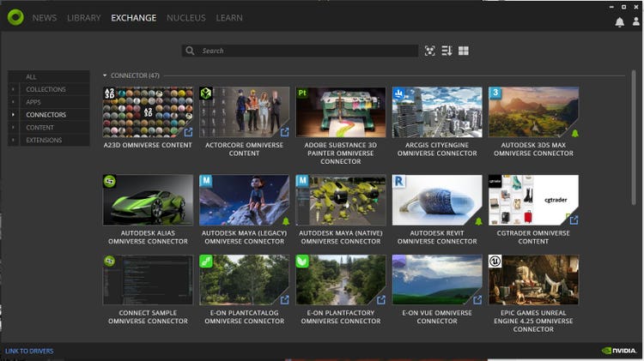Open the Library tab
This screenshot has height=361, width=644.
(x=84, y=18)
